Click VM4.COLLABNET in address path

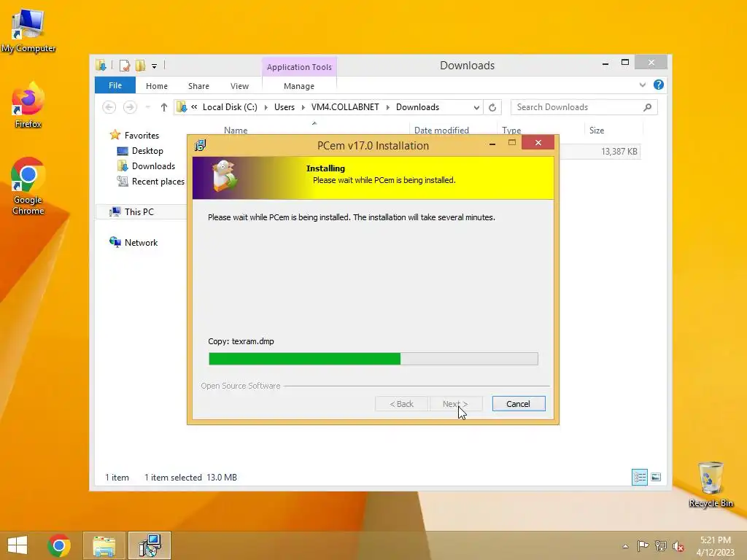[345, 107]
